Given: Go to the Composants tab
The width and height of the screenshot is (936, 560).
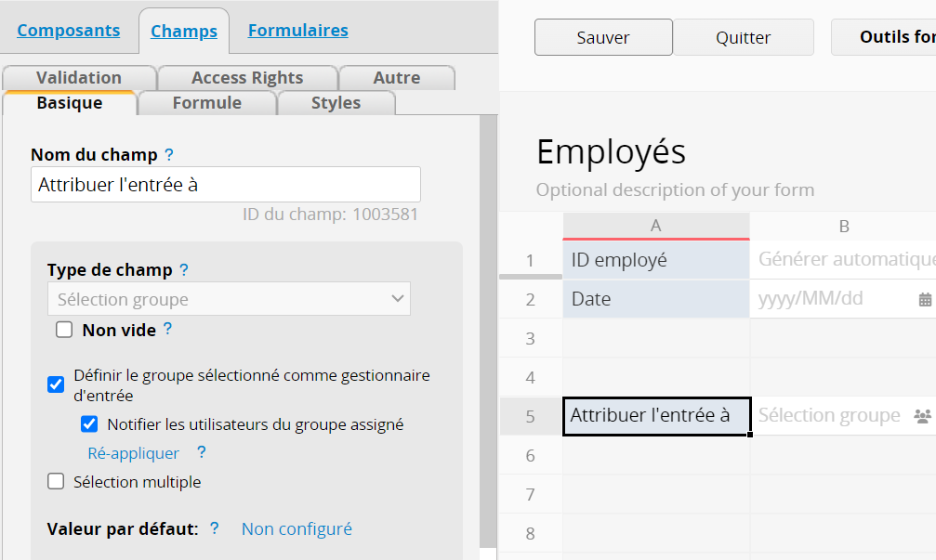Looking at the screenshot, I should coord(69,31).
